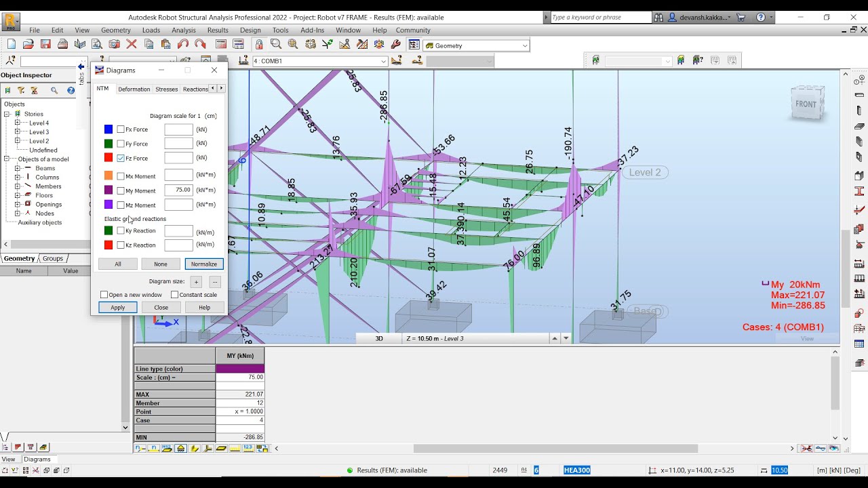Viewport: 868px width, 488px height.
Task: Uncheck the Fz Force checkbox
Action: click(121, 158)
